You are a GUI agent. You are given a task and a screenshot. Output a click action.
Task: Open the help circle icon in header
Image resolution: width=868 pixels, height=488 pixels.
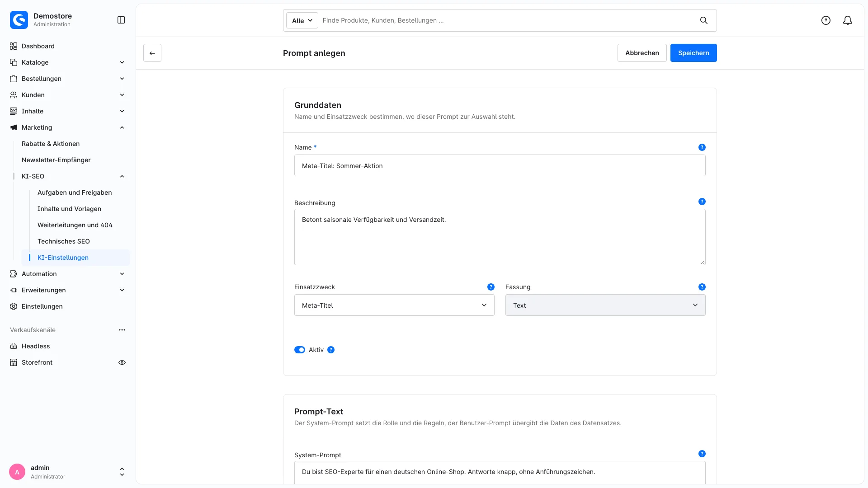click(x=826, y=20)
